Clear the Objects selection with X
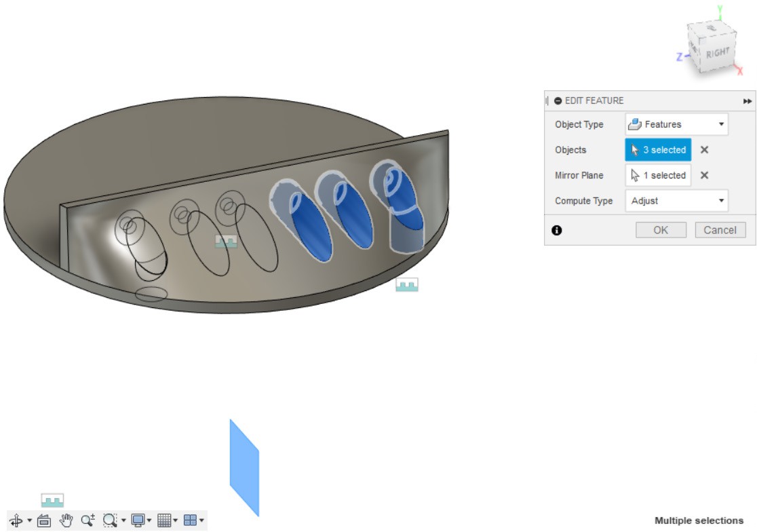Viewport: 757px width, 532px height. tap(704, 150)
